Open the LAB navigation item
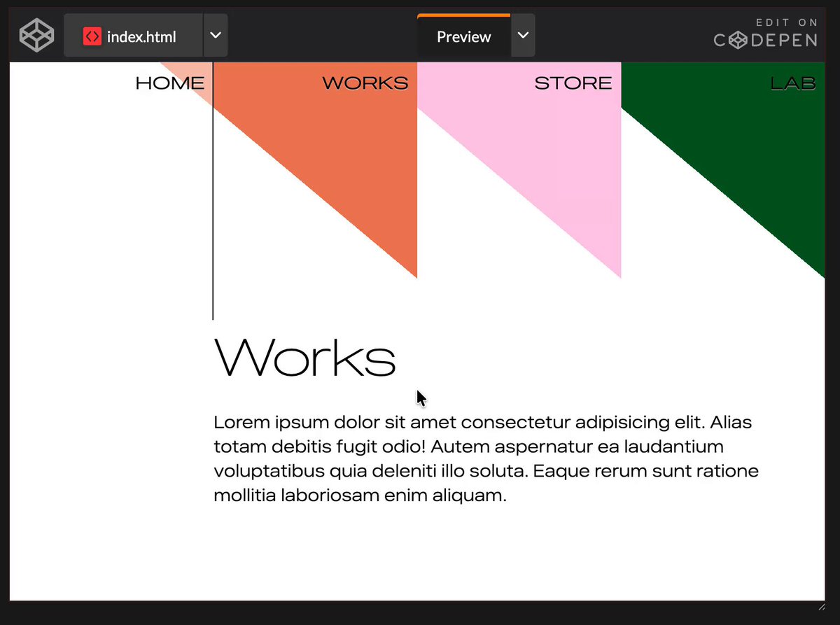The width and height of the screenshot is (840, 625). click(793, 83)
